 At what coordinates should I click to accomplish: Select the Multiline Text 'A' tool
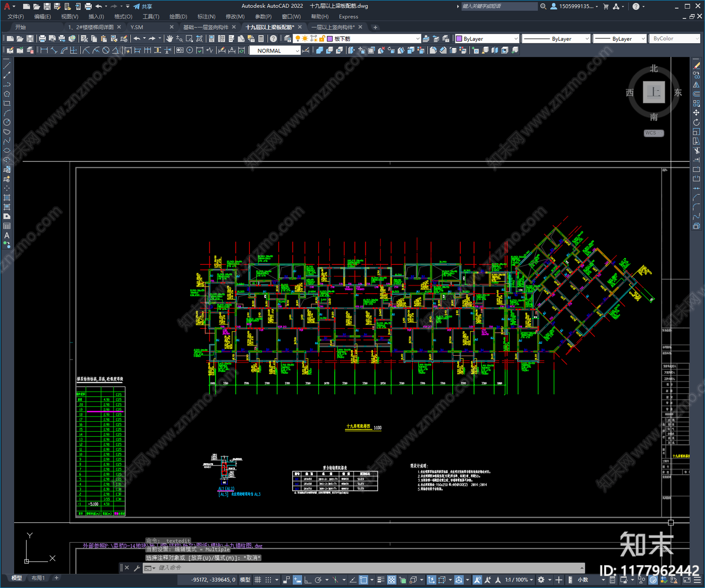pos(7,235)
